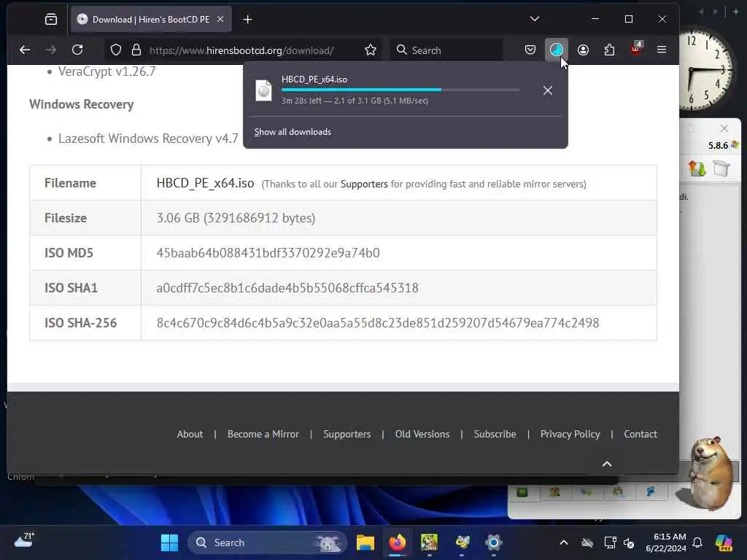747x560 pixels.
Task: Open a new tab with plus button
Action: [247, 20]
